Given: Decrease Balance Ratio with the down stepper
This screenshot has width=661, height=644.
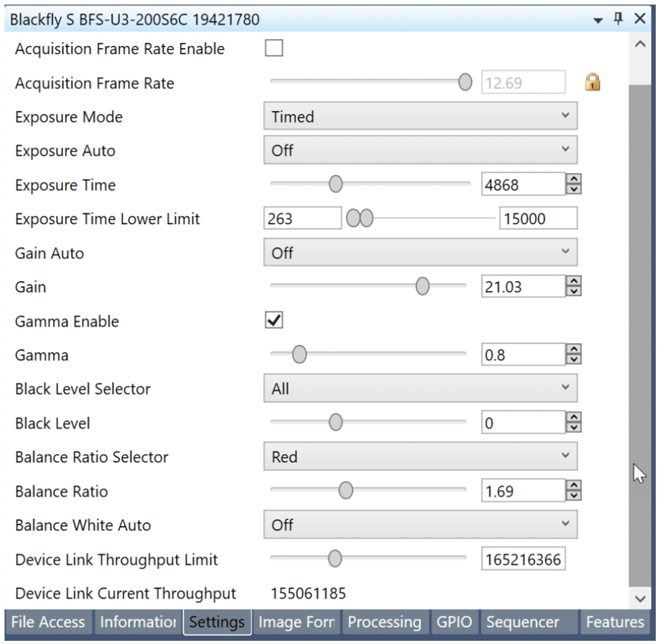Looking at the screenshot, I should pos(574,496).
